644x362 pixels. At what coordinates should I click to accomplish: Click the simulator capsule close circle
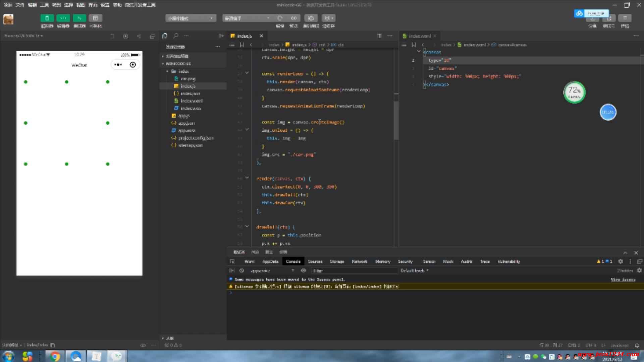point(133,65)
